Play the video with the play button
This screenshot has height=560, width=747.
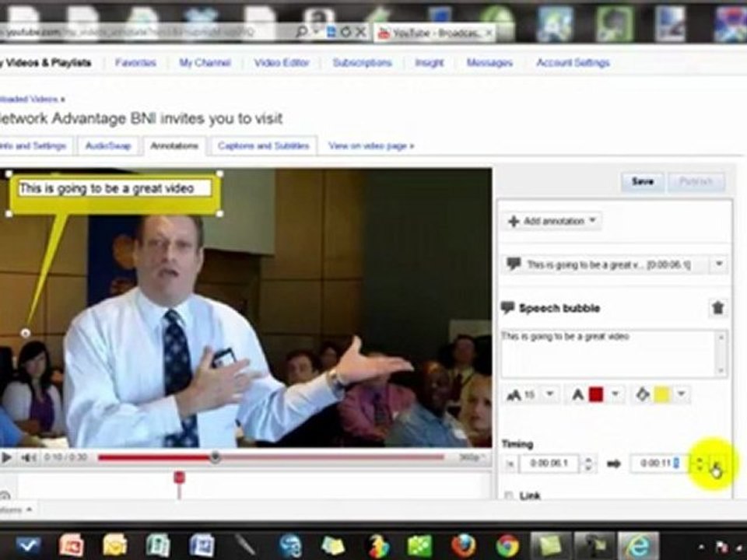pos(7,457)
